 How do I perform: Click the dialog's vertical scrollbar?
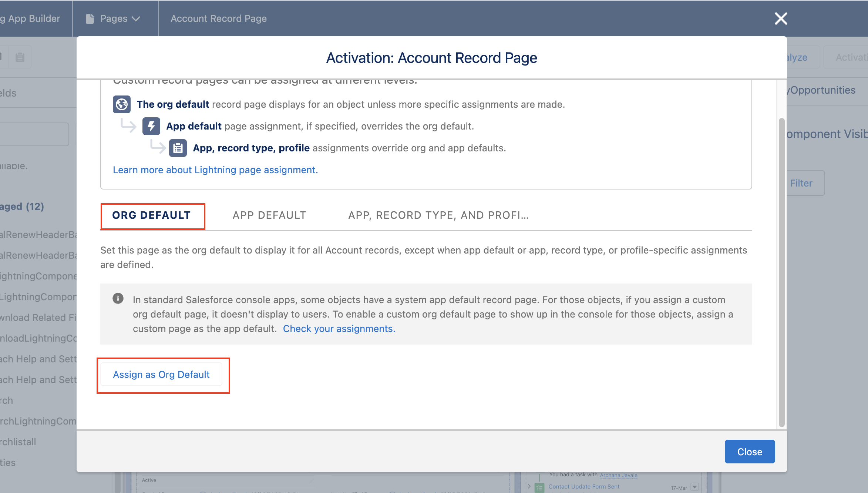click(781, 272)
